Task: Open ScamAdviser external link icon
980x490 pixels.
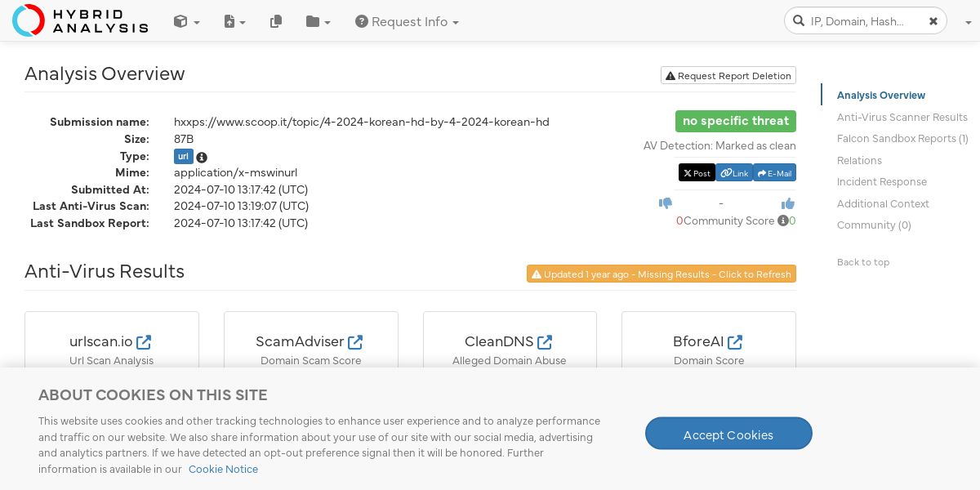Action: pos(355,341)
